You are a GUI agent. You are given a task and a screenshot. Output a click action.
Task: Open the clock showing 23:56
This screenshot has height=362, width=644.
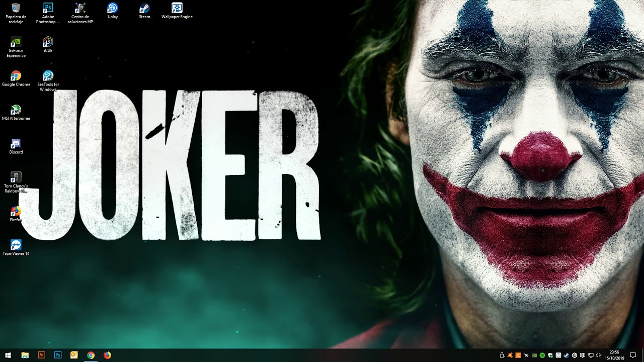pyautogui.click(x=614, y=355)
